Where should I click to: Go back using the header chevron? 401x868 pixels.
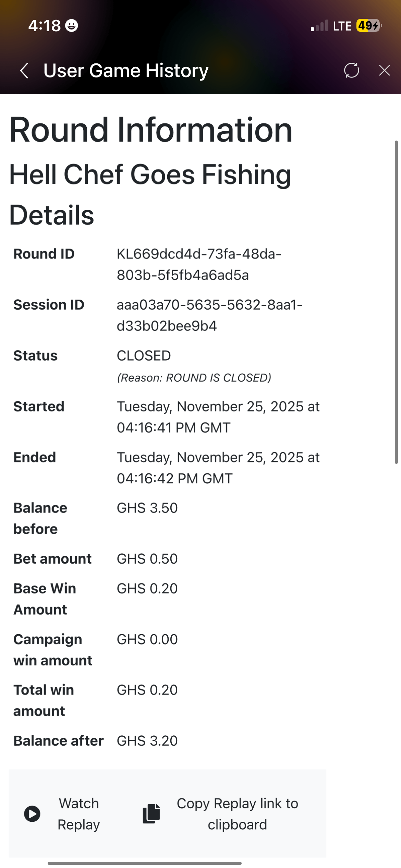point(24,71)
